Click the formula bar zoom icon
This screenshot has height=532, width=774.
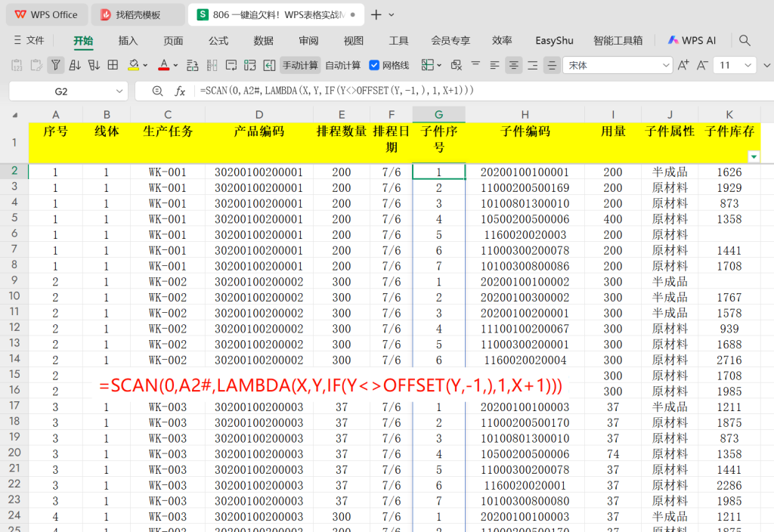(157, 91)
